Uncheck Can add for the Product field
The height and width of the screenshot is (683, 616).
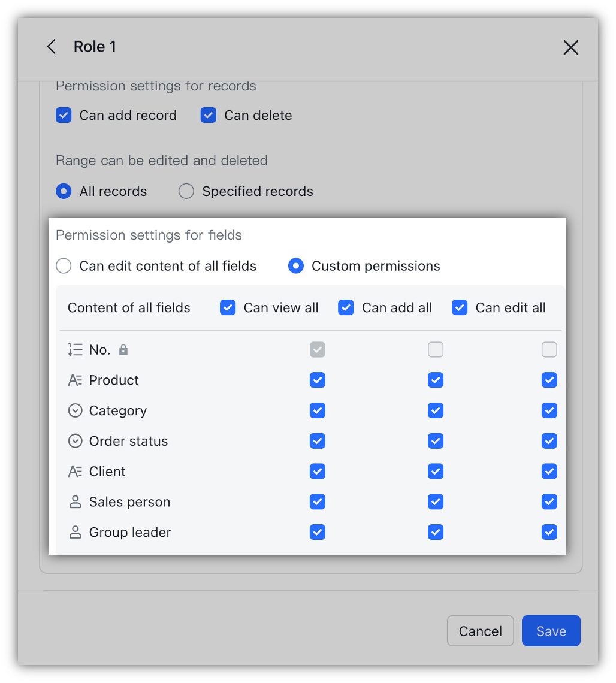436,380
